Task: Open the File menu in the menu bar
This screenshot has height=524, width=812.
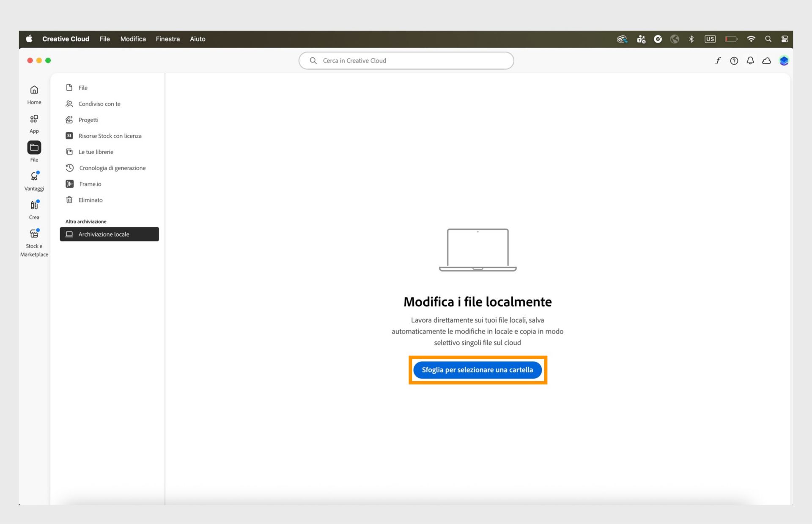Action: (x=104, y=39)
